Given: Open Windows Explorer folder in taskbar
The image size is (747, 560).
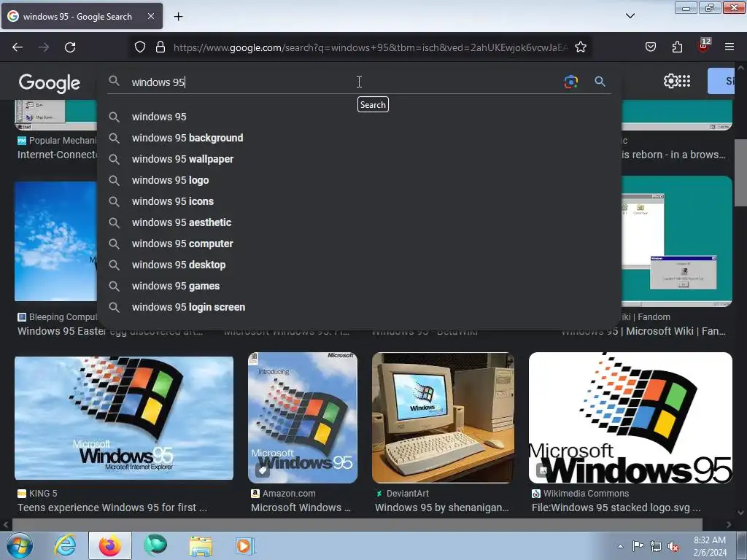Looking at the screenshot, I should tap(201, 545).
